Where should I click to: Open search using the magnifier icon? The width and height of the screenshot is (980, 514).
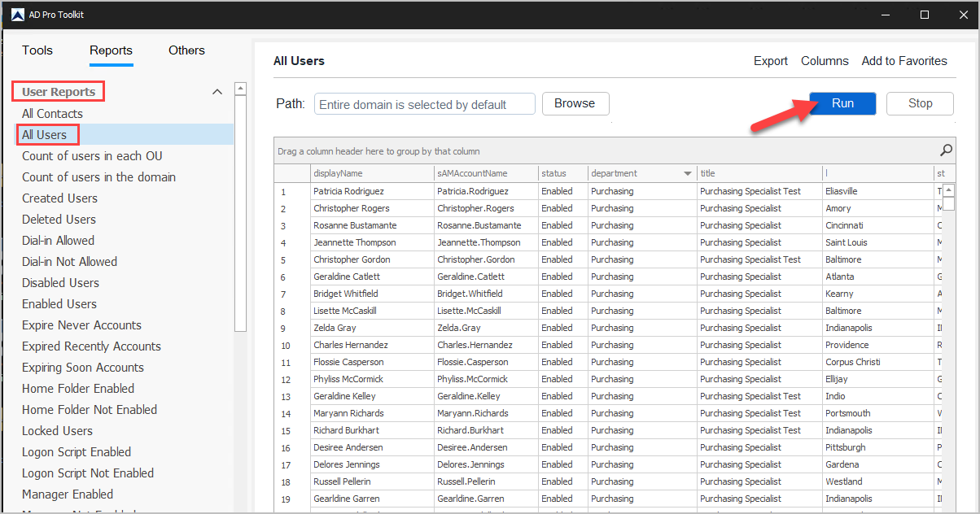pos(945,150)
